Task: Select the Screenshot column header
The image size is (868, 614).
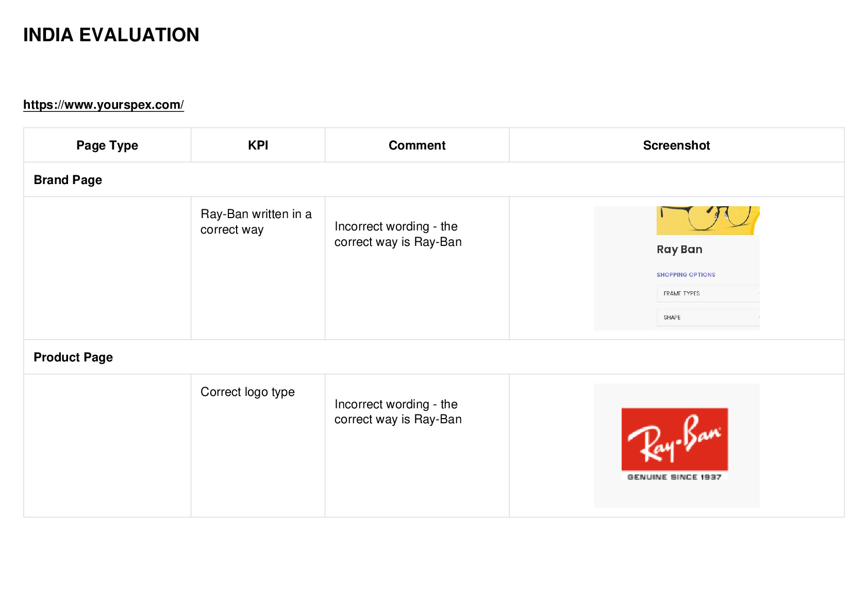Action: (x=676, y=145)
